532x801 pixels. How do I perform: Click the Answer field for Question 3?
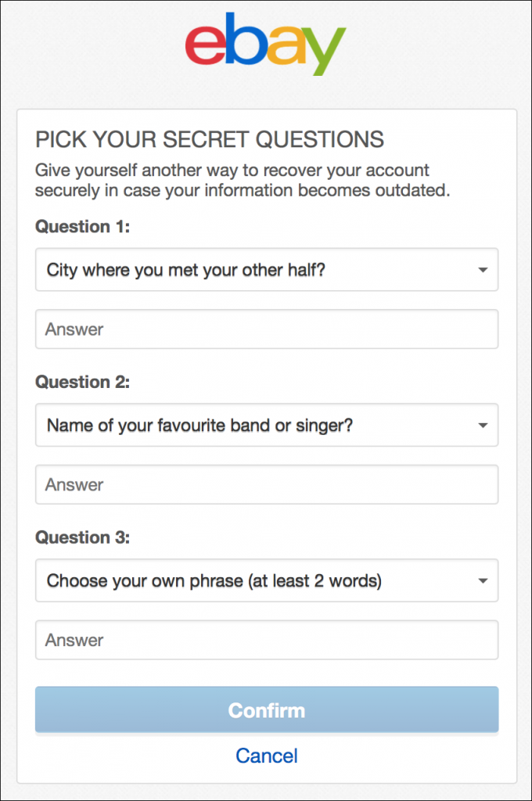coord(266,640)
